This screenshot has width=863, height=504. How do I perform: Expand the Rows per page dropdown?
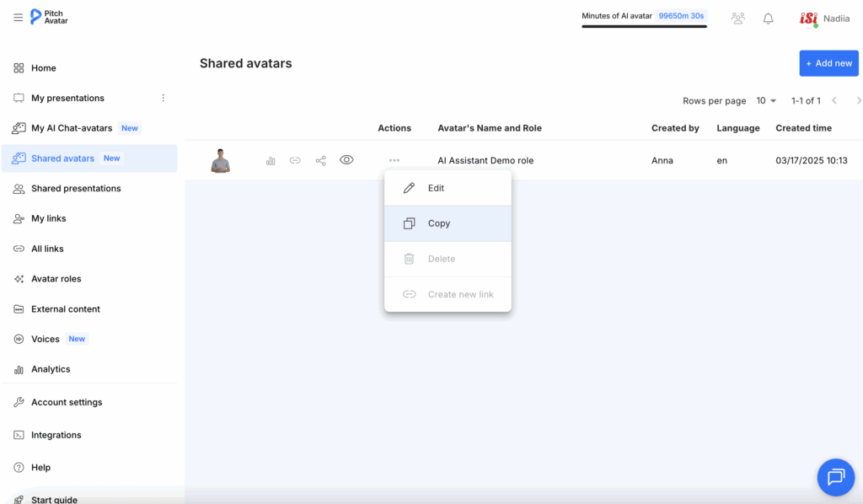pyautogui.click(x=766, y=101)
